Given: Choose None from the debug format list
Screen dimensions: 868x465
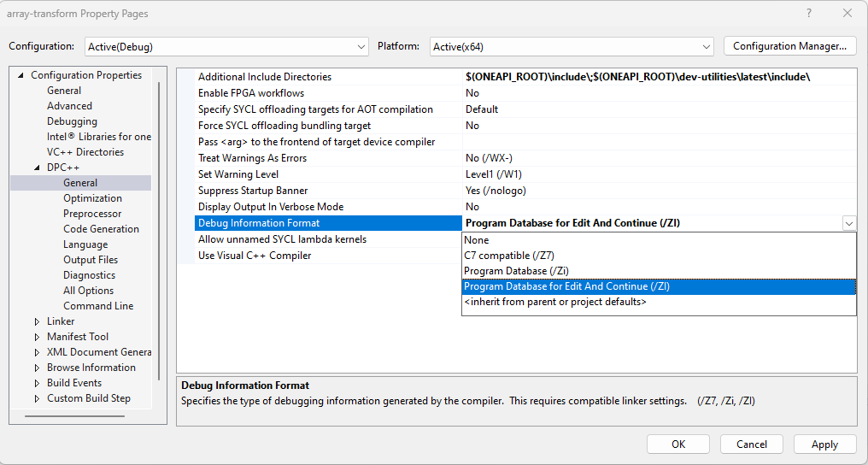Looking at the screenshot, I should tap(477, 240).
